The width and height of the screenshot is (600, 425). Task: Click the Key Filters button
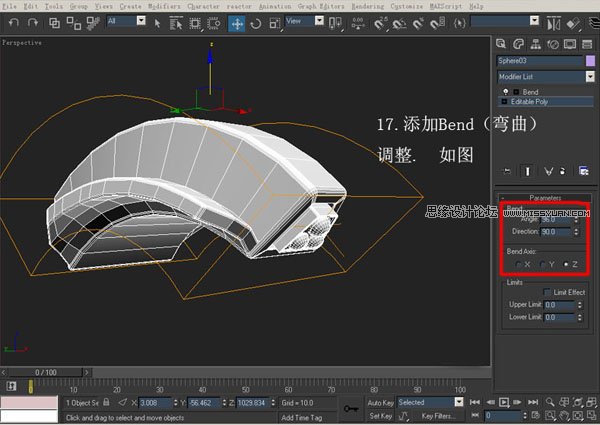437,416
